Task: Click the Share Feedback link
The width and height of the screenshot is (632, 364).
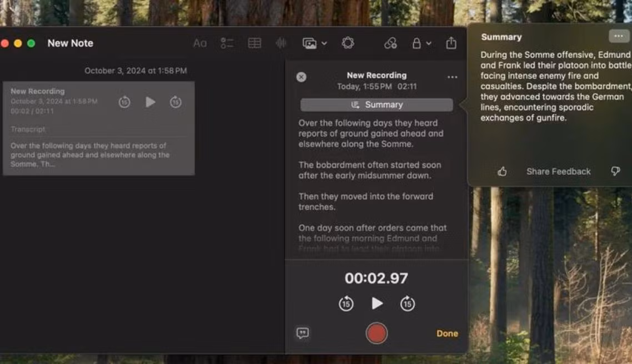Action: [x=558, y=171]
